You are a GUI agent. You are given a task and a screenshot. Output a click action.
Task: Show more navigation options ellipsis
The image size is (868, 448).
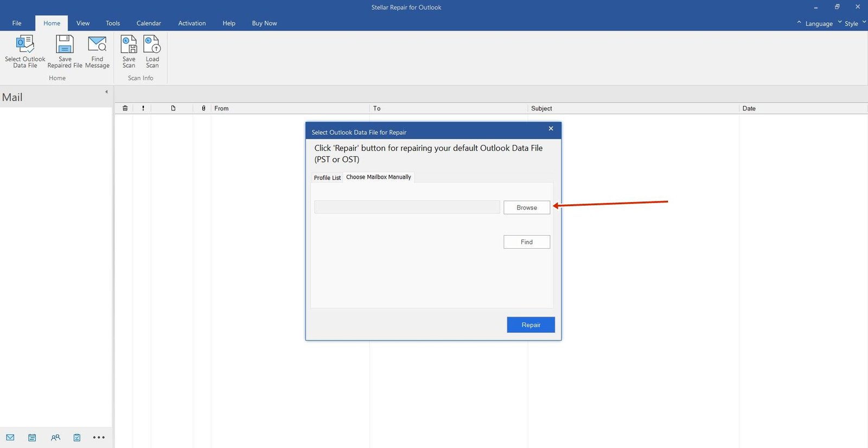tap(99, 437)
